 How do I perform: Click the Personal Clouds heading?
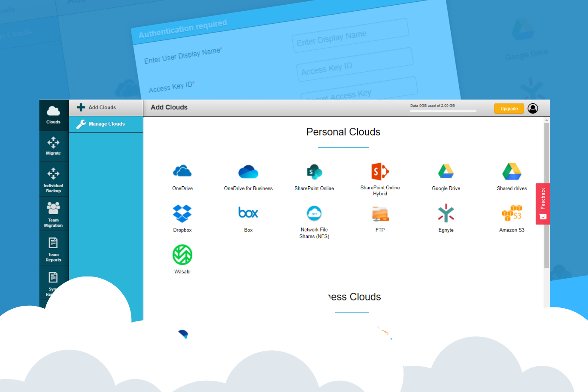343,132
